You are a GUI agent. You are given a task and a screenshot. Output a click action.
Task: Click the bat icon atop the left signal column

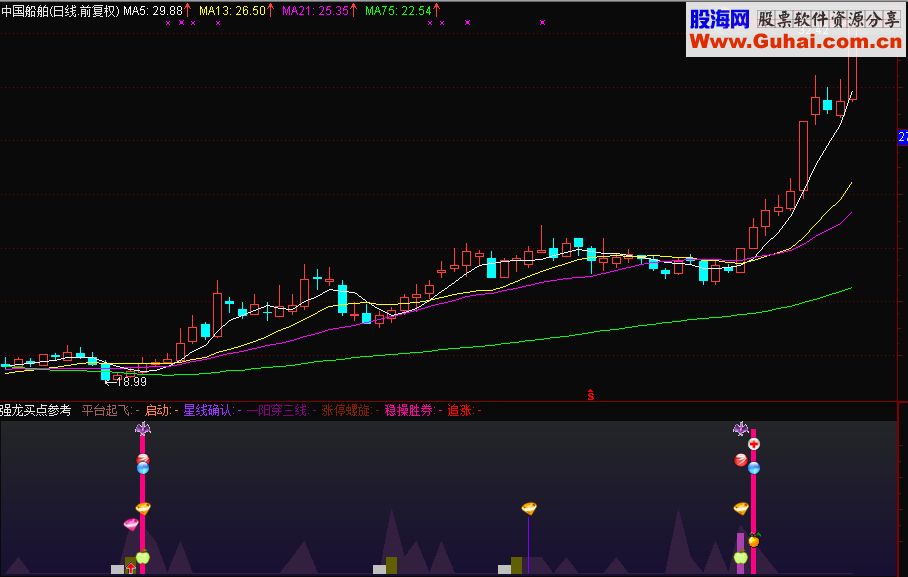142,429
